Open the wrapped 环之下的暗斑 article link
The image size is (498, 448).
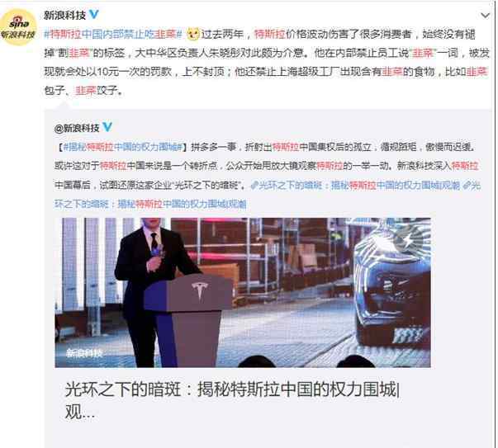point(150,204)
